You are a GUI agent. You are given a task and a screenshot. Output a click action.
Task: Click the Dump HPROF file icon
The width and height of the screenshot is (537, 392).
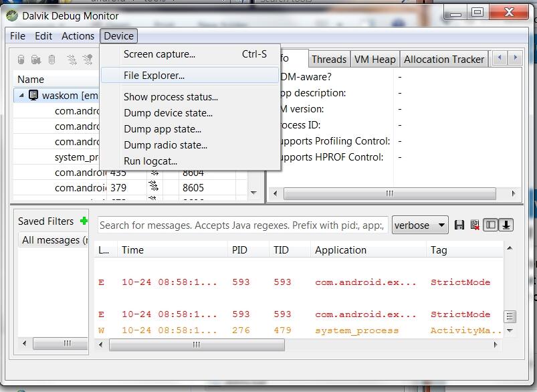[x=36, y=60]
